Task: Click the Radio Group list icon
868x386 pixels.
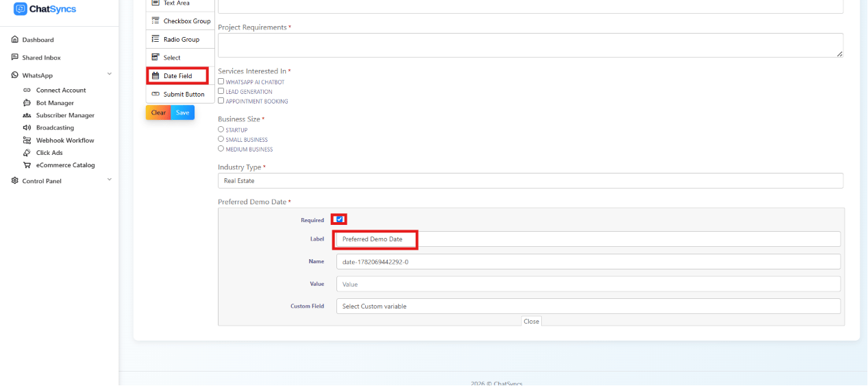Action: coord(156,40)
